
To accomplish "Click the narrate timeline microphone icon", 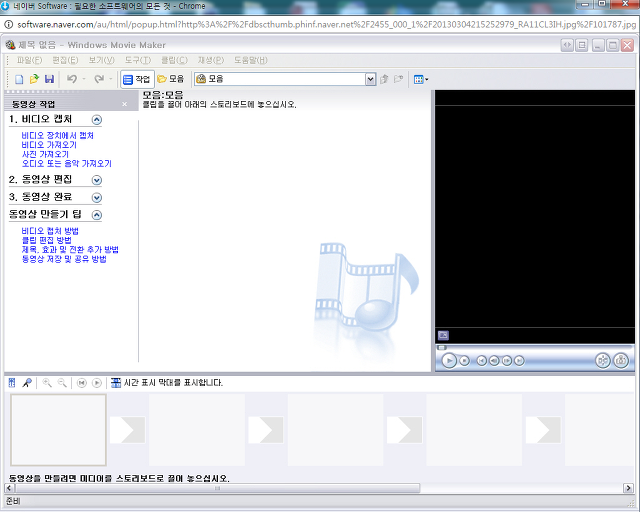I will pos(27,383).
